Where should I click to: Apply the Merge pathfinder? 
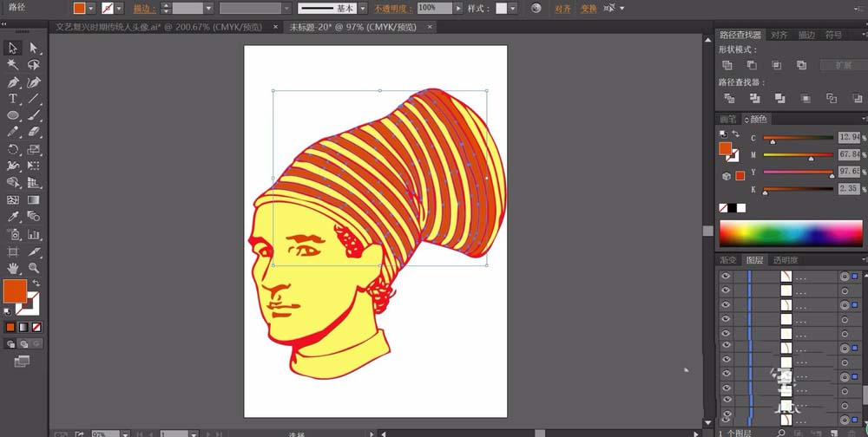[780, 99]
